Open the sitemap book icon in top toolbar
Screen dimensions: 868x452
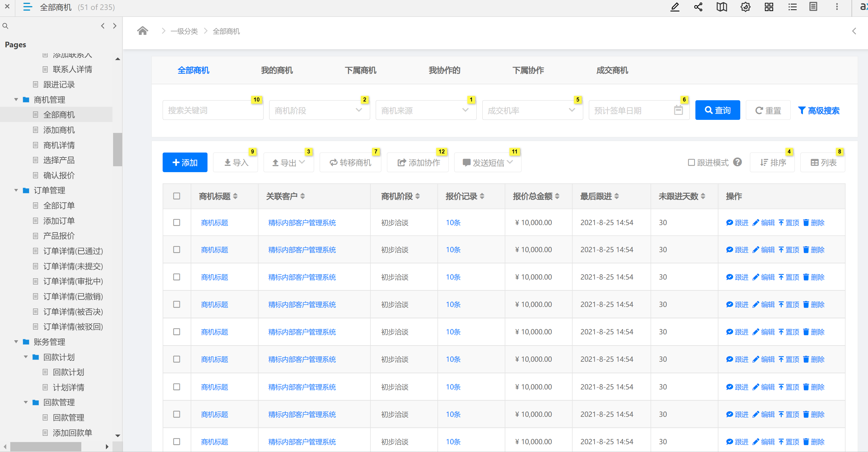[722, 7]
